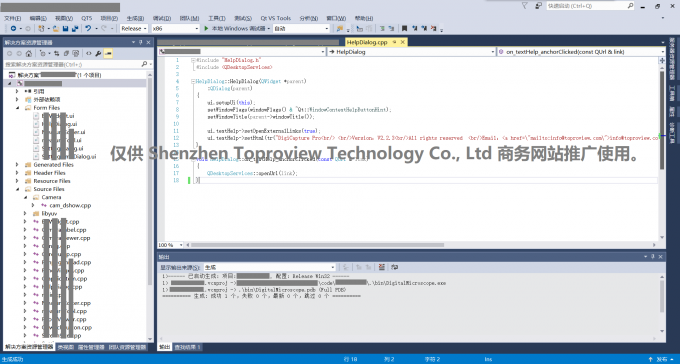This screenshot has height=364, width=680.
Task: Click the View Code angle-brackets icon
Action: [88, 53]
